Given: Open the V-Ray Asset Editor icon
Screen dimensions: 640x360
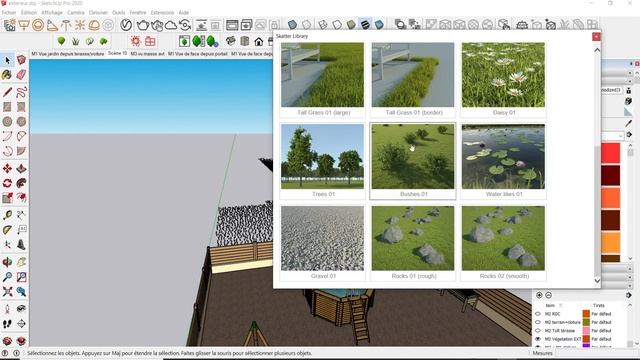Looking at the screenshot, I should [x=126, y=25].
